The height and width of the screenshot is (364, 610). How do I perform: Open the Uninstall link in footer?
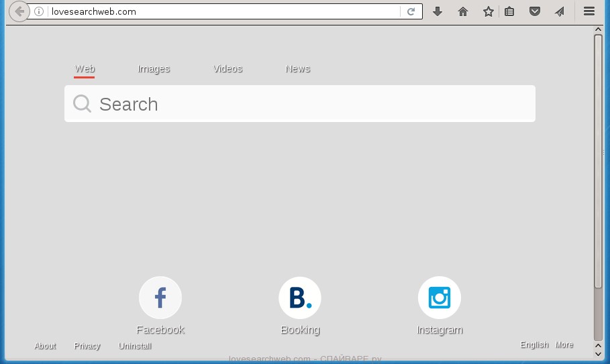point(135,346)
